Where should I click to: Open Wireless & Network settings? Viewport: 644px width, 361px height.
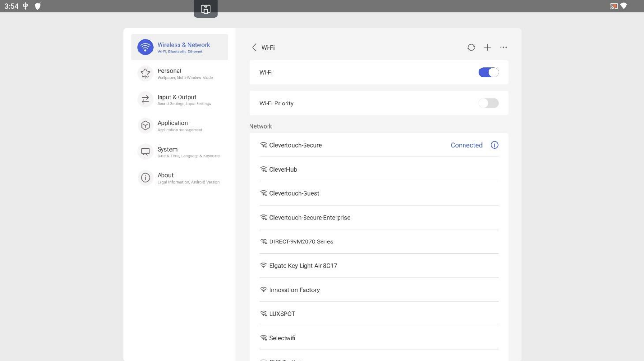coord(179,47)
